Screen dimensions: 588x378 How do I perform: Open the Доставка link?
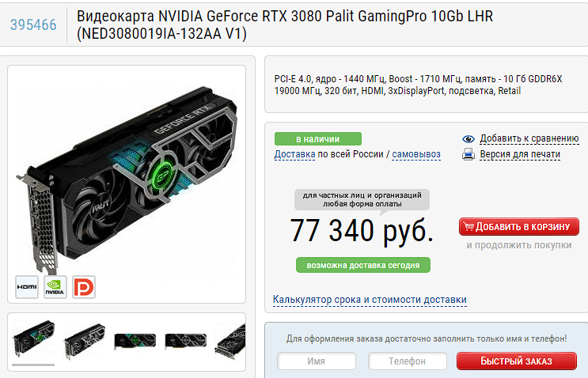click(x=294, y=154)
